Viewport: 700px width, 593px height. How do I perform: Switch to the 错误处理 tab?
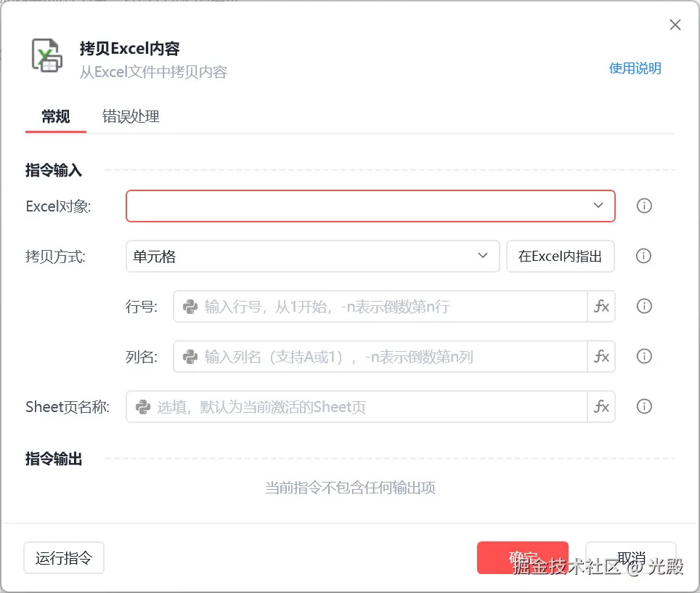point(131,116)
